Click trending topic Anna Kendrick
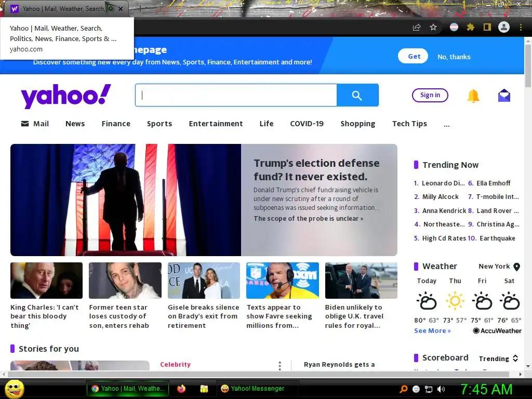This screenshot has width=532, height=399. (x=444, y=211)
